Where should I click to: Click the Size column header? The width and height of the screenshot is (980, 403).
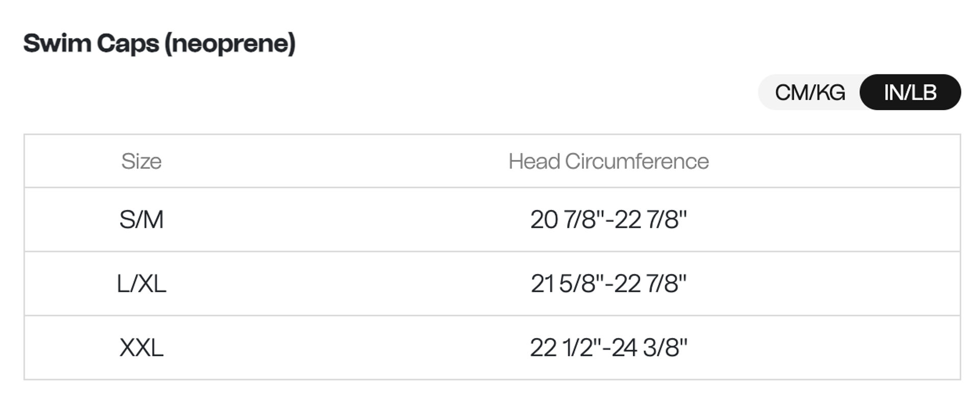tap(141, 161)
